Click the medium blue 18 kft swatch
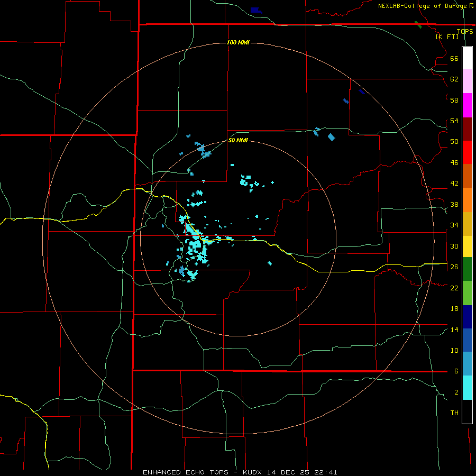 click(467, 340)
